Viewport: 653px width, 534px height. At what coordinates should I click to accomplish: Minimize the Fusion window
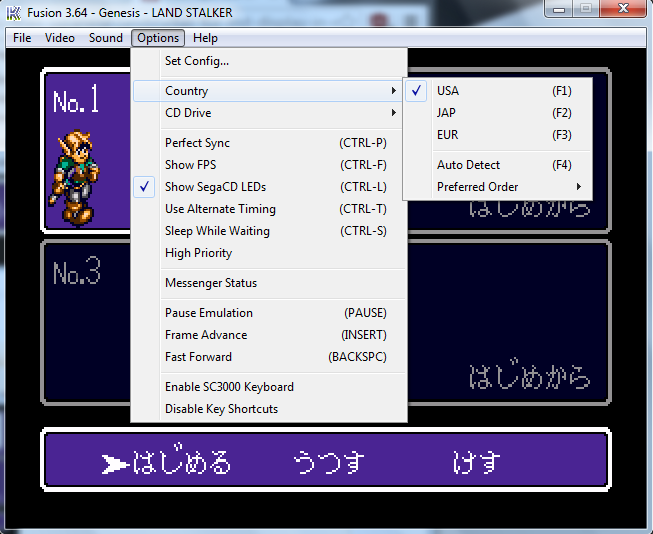point(559,9)
